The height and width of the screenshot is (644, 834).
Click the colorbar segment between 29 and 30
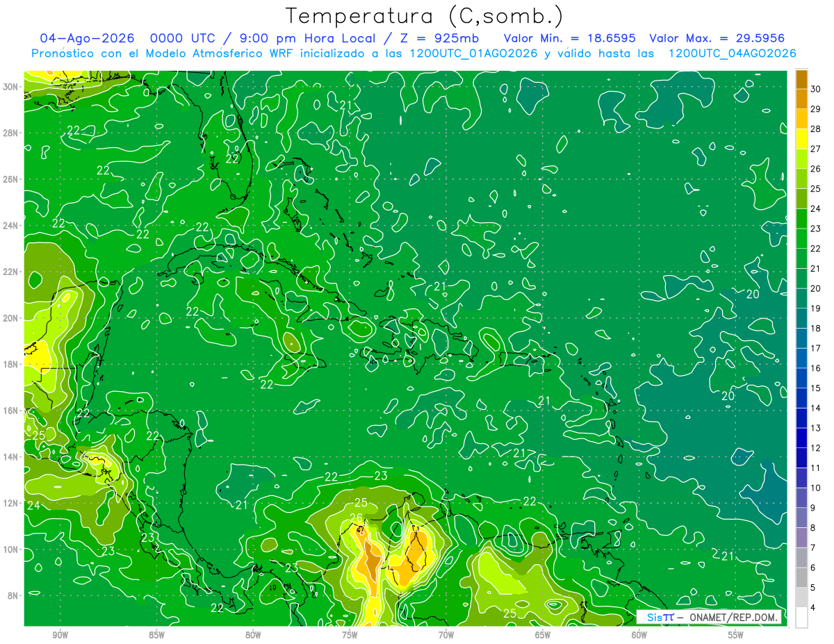pyautogui.click(x=801, y=99)
